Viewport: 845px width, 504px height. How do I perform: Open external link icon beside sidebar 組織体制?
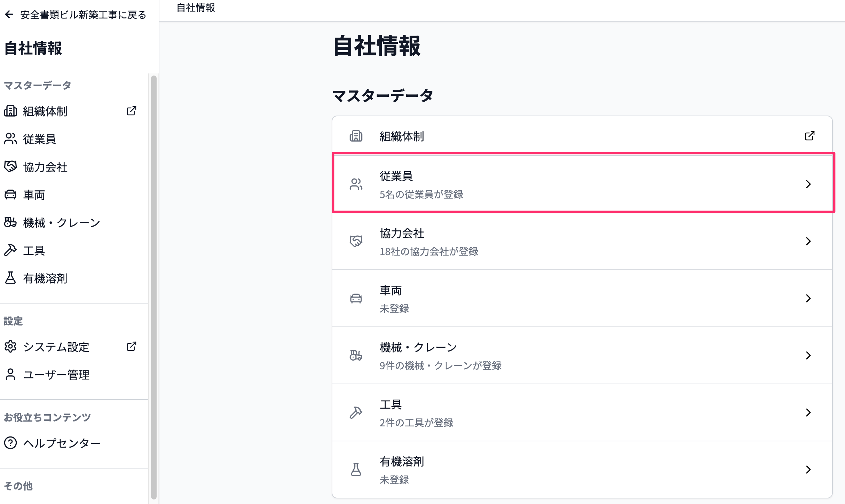(x=131, y=111)
